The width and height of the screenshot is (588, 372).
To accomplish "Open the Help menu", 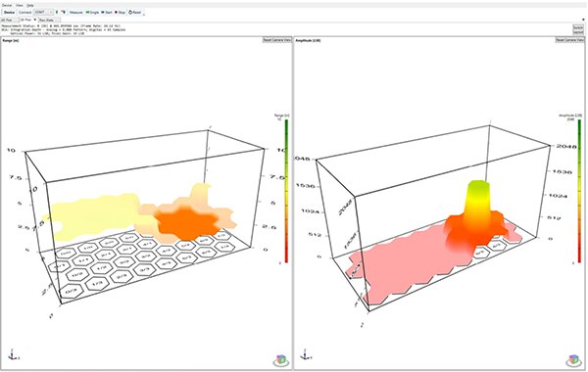I will pyautogui.click(x=30, y=5).
